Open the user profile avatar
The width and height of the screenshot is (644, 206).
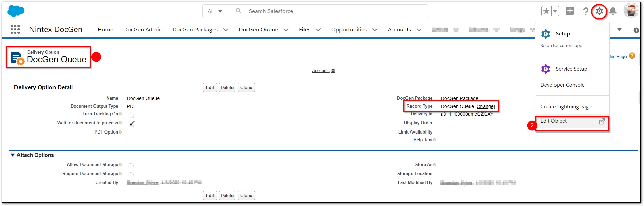tap(631, 10)
